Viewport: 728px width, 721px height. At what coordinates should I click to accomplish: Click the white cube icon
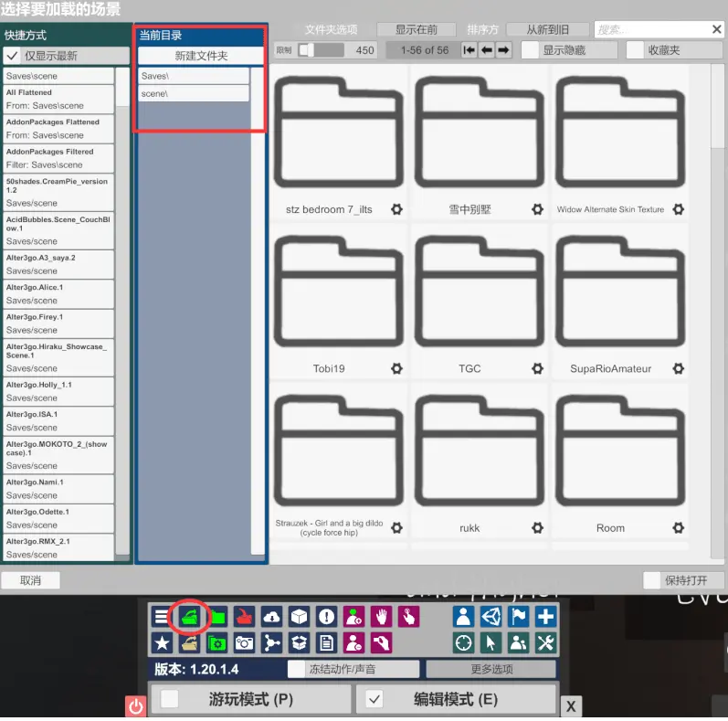[x=299, y=617]
